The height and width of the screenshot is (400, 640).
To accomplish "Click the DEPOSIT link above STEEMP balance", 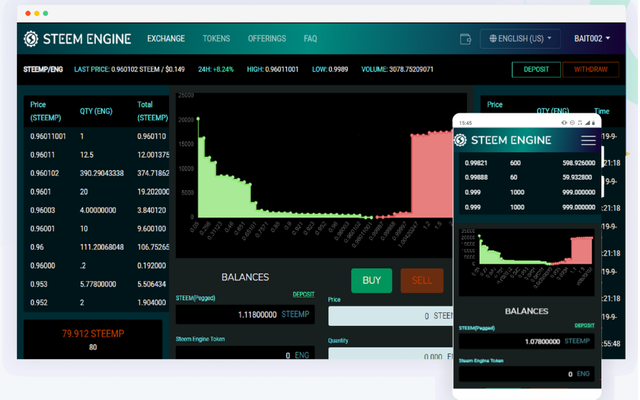I will [x=303, y=294].
